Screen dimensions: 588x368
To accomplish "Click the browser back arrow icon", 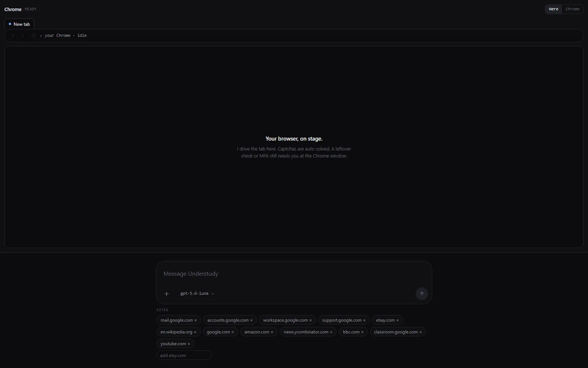I will [13, 36].
